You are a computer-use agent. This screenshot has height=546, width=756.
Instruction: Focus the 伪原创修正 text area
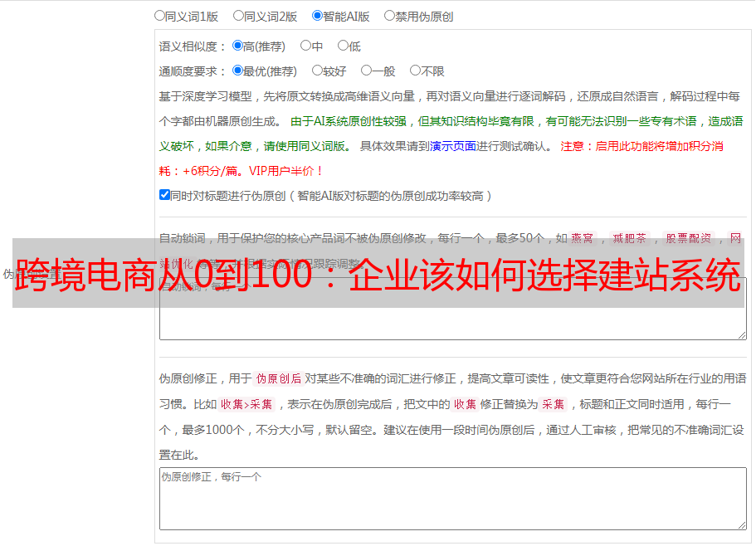452,498
